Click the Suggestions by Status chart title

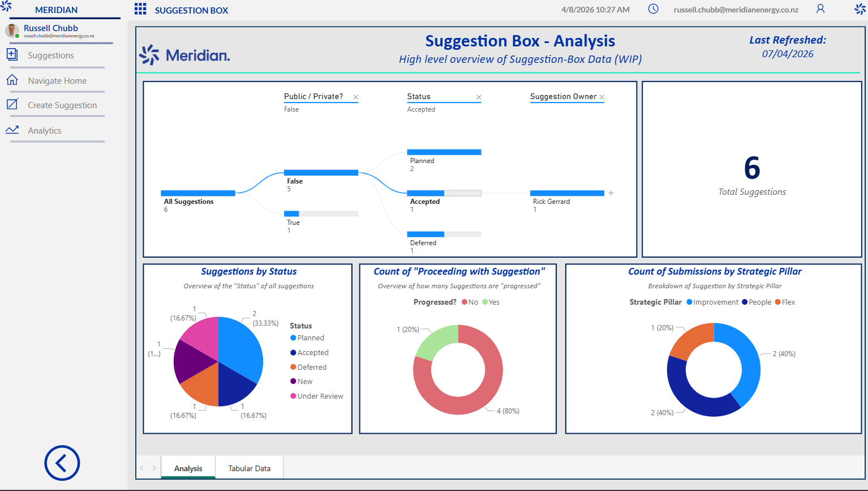[x=248, y=272]
